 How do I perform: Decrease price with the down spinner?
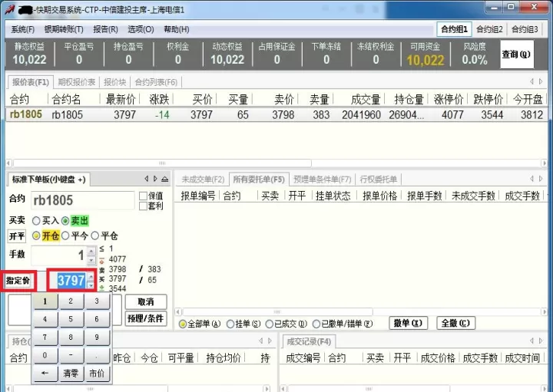pos(91,285)
